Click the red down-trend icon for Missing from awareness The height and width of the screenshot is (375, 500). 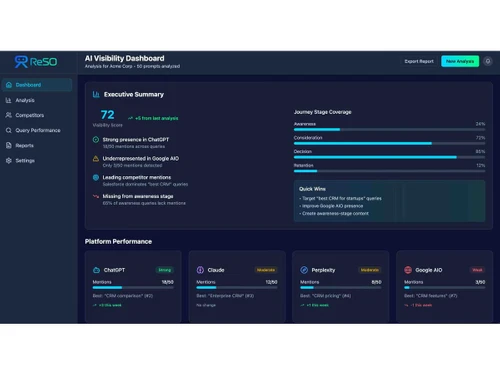pyautogui.click(x=96, y=196)
